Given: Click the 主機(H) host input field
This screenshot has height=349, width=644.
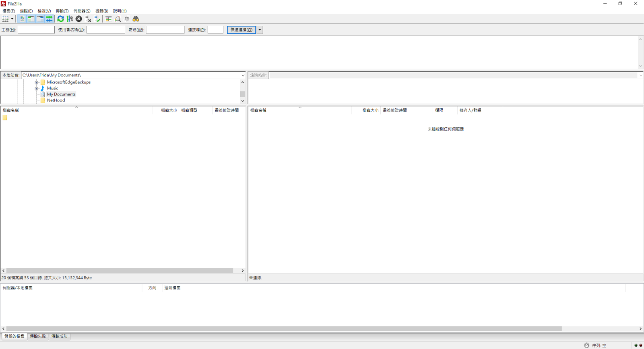Looking at the screenshot, I should pos(36,30).
